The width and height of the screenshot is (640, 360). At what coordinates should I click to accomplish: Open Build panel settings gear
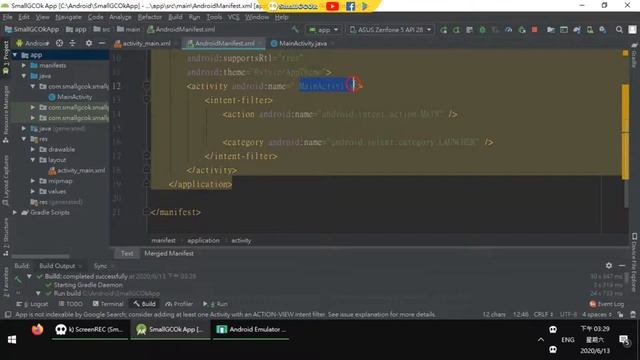coord(609,265)
